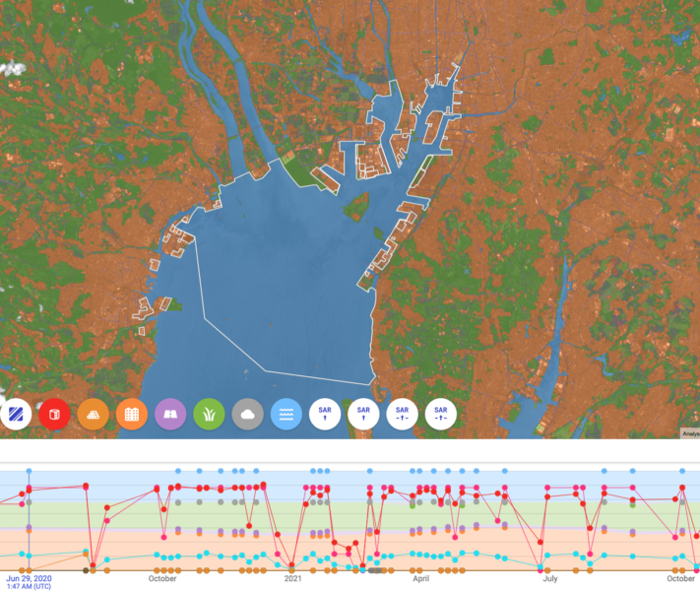700x591 pixels.
Task: Click the diagonal striped layer icon
Action: pos(16,415)
